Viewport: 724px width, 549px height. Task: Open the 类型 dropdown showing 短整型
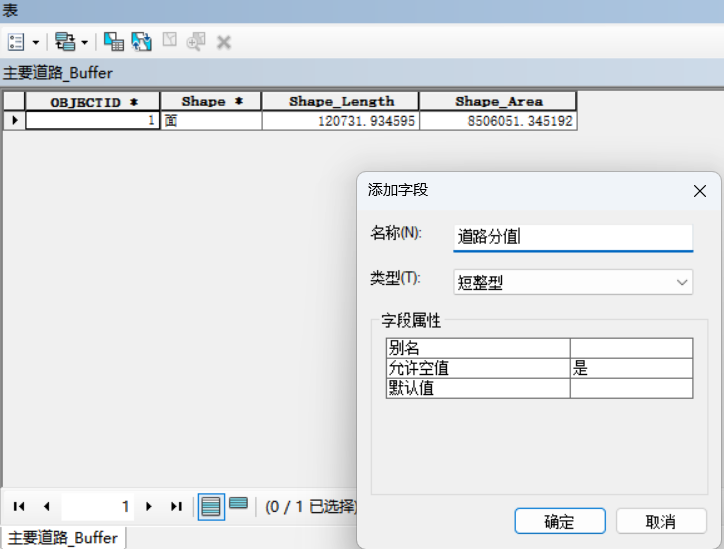click(573, 282)
